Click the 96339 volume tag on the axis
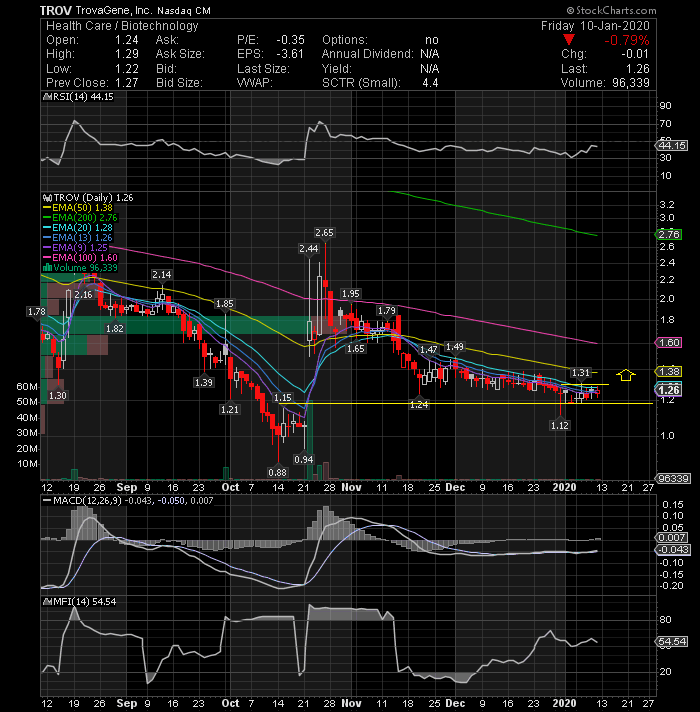 (672, 479)
